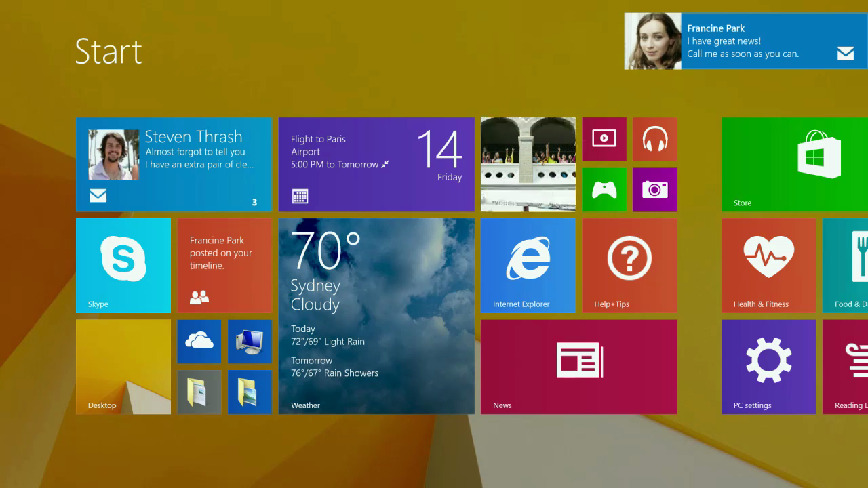Viewport: 868px width, 488px height.
Task: Open the Store tile
Action: pyautogui.click(x=795, y=164)
